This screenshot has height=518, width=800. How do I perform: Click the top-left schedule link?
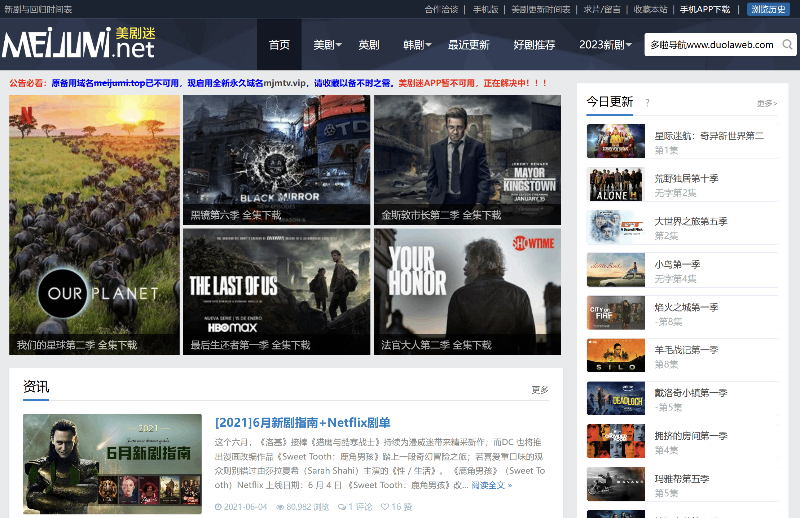38,9
